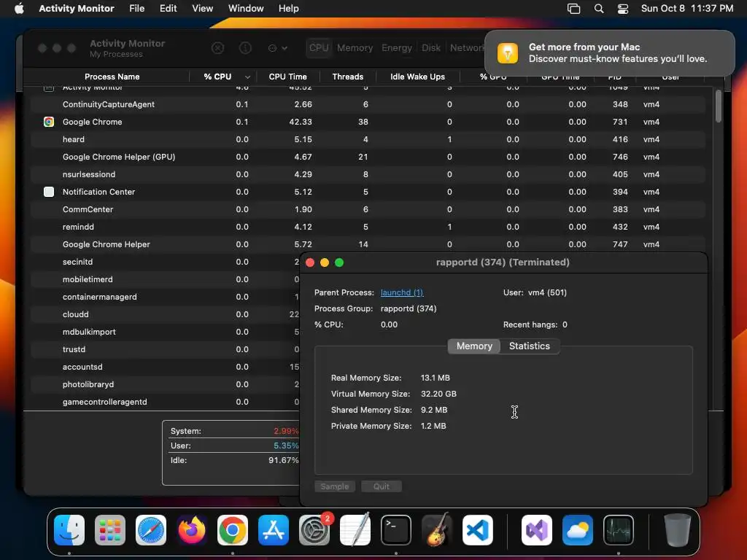Open the File menu
The image size is (747, 560).
coord(136,8)
